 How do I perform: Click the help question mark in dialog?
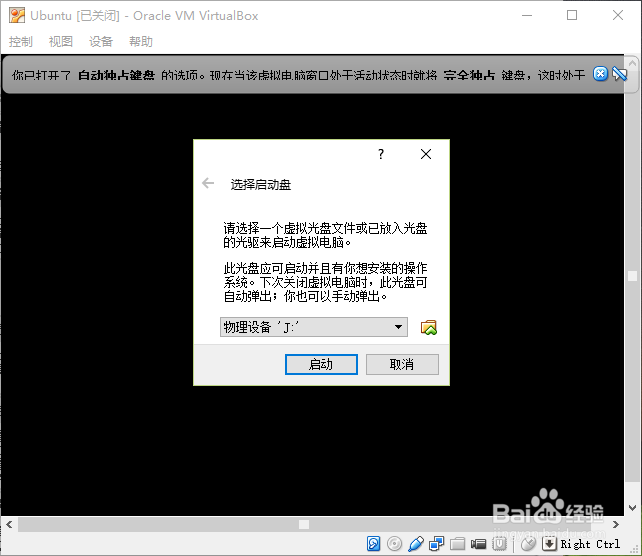tap(381, 154)
